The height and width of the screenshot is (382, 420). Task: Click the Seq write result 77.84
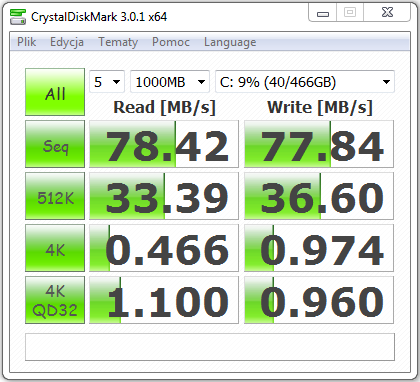point(319,144)
